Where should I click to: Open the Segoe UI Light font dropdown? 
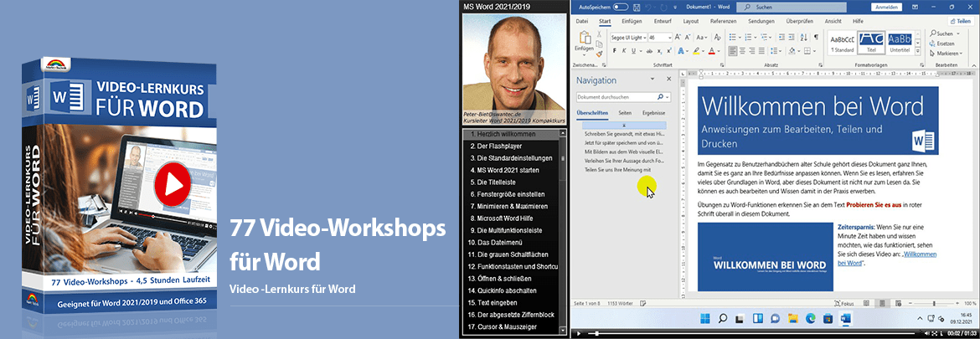click(x=642, y=38)
